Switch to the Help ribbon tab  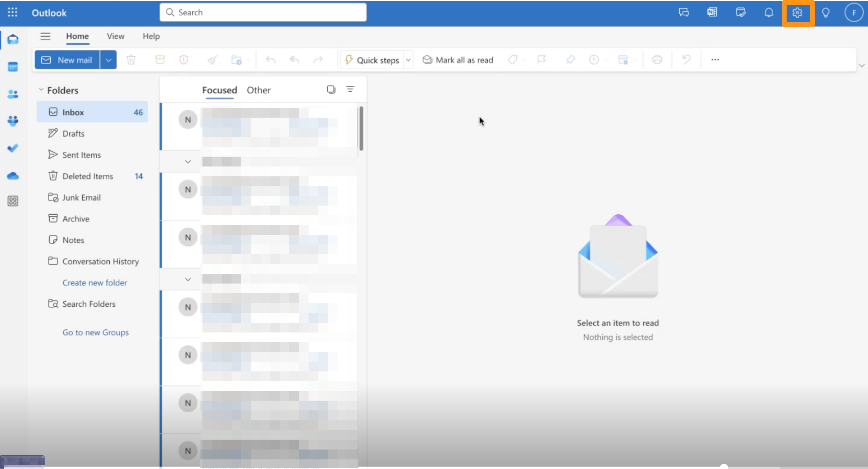coord(151,36)
